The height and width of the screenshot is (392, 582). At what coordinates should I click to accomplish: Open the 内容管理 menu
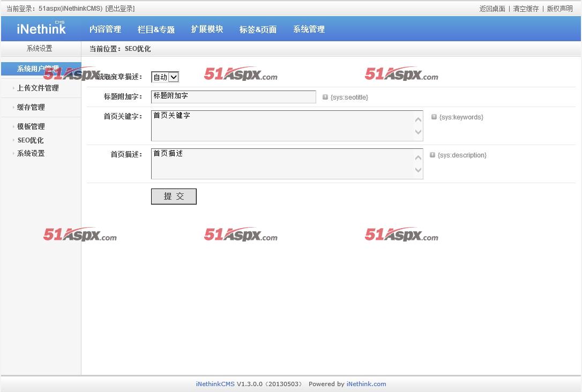tap(105, 29)
